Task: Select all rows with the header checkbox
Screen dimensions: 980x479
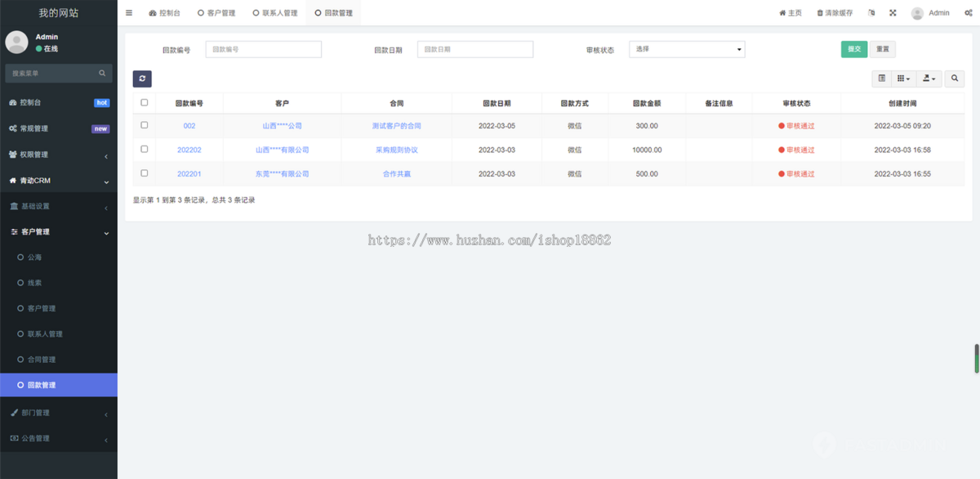Action: (145, 102)
